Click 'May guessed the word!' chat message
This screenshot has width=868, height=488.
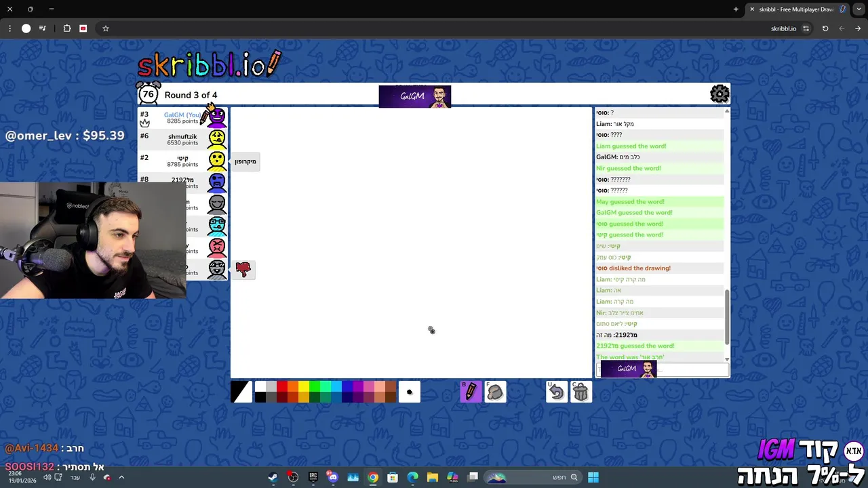tap(630, 202)
